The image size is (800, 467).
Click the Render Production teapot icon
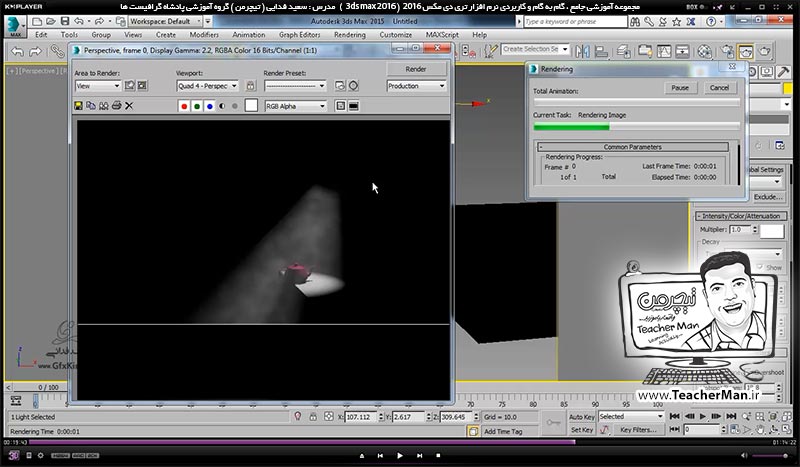764,52
